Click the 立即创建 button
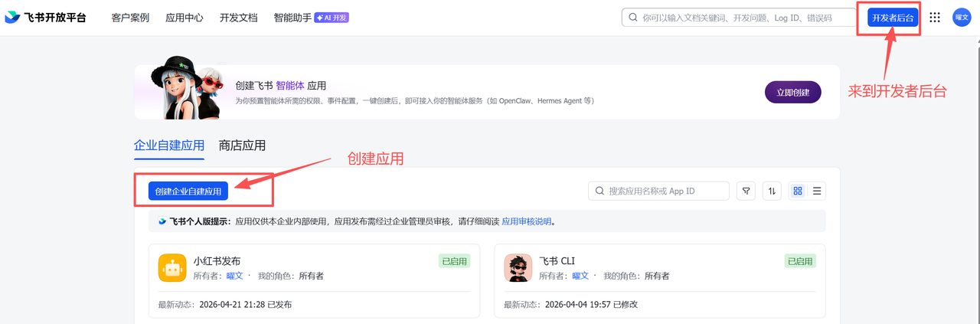Viewport: 980px width, 324px height. (x=793, y=92)
